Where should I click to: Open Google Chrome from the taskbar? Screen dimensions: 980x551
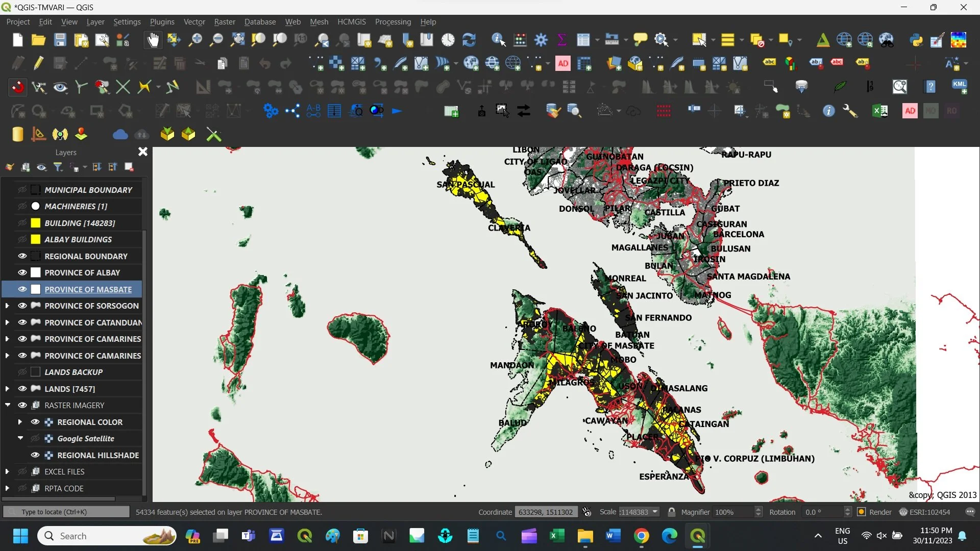642,536
